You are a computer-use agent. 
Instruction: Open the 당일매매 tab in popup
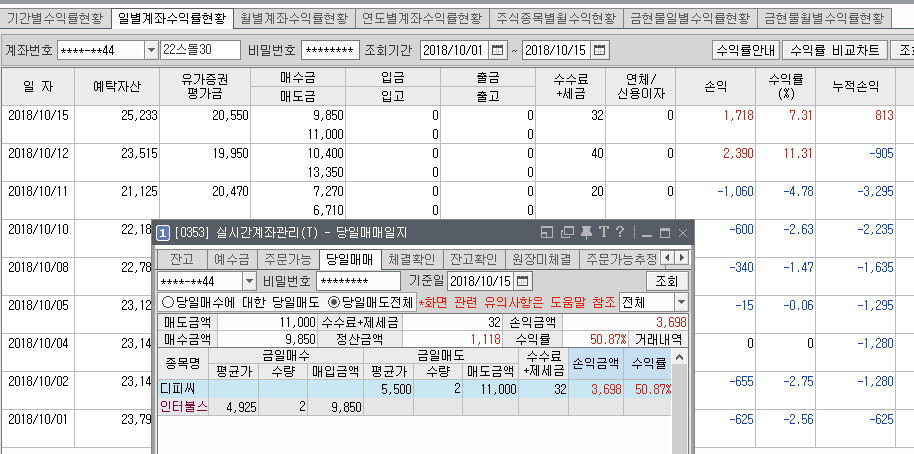pyautogui.click(x=350, y=259)
